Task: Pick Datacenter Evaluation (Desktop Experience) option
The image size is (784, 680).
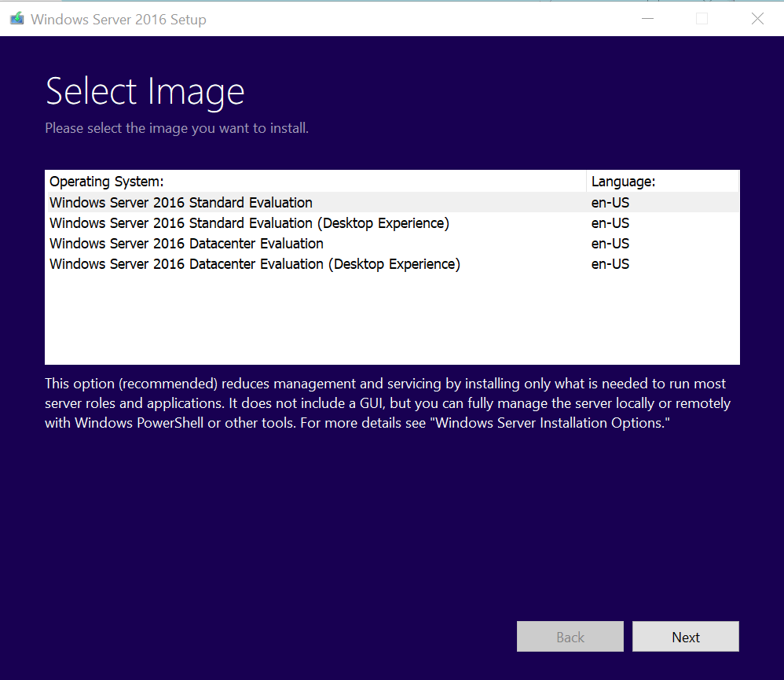Action: 392,263
